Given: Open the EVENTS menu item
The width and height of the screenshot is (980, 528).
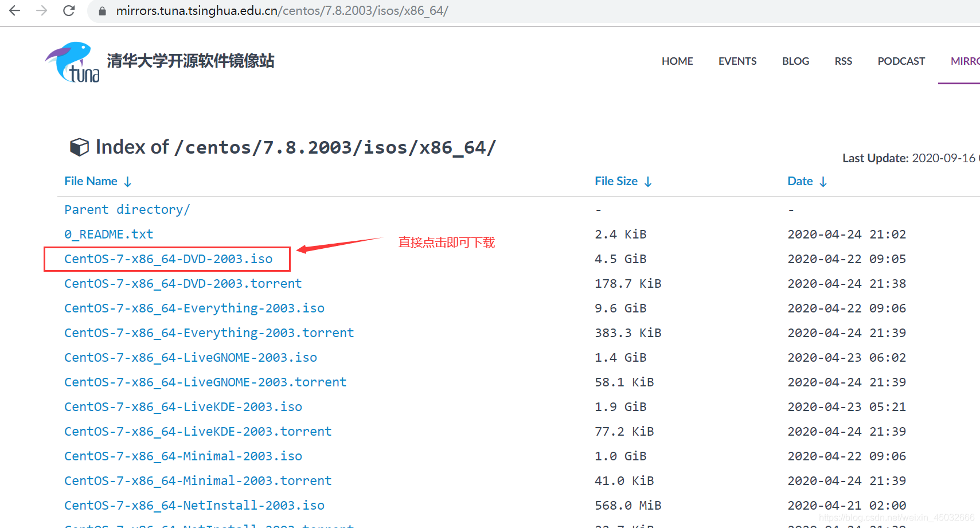Looking at the screenshot, I should 737,61.
